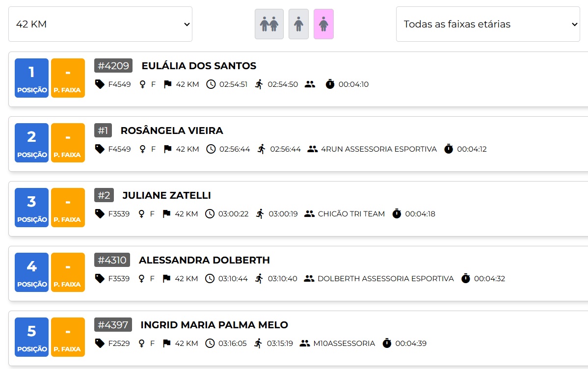
Task: Click the orange P. FAIXA badge for position 5
Action: click(x=68, y=337)
